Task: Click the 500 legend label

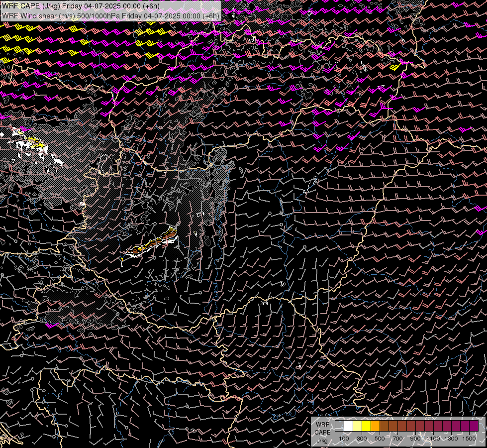Action: (380, 439)
